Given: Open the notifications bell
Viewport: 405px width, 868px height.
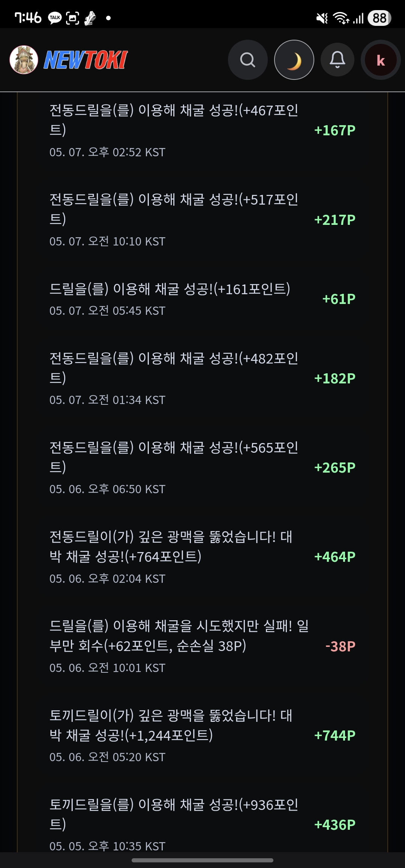Looking at the screenshot, I should (x=337, y=60).
